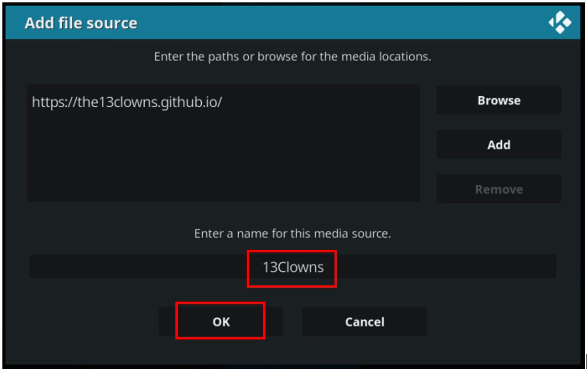Click the empty area of the paths list
Image resolution: width=588 pixels, height=372 pixels.
(223, 158)
